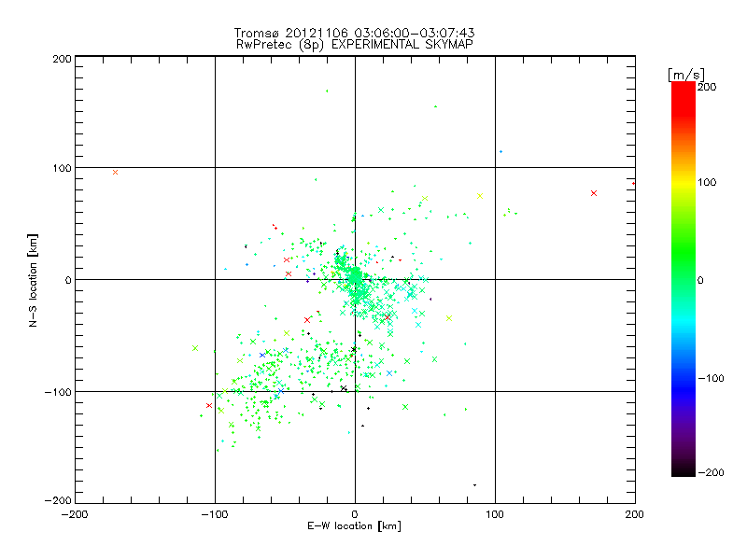Screen dimensions: 747x560
Task: Click the y-axis tick label '100'
Action: point(62,168)
